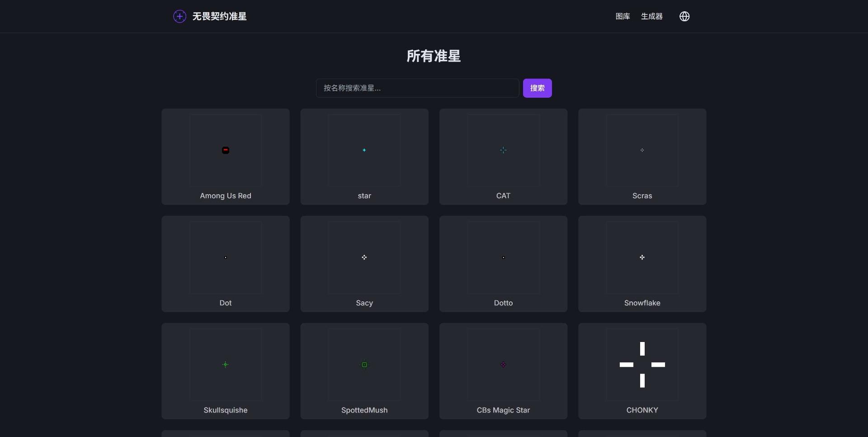Open the CBs Magic Star crosshair preview
The image size is (868, 437).
pyautogui.click(x=503, y=365)
